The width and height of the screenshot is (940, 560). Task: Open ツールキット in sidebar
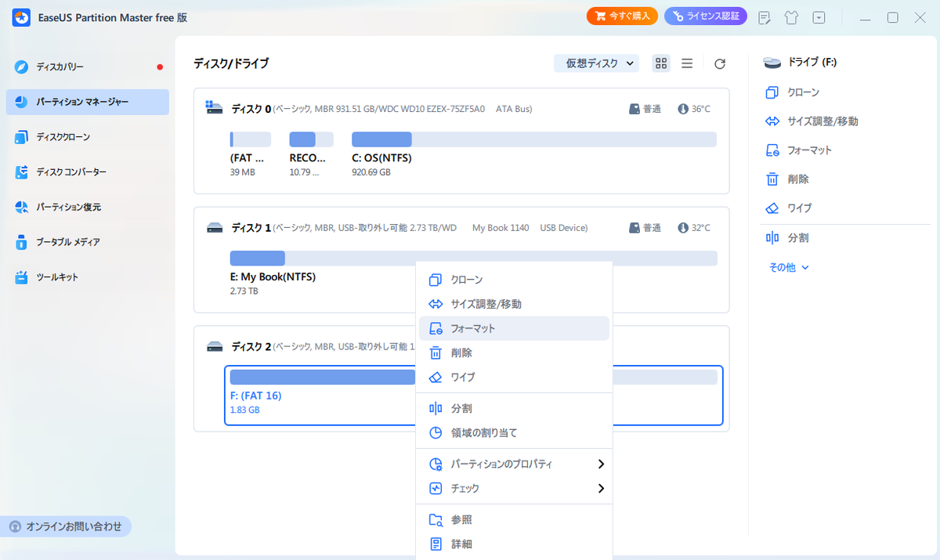(x=88, y=277)
